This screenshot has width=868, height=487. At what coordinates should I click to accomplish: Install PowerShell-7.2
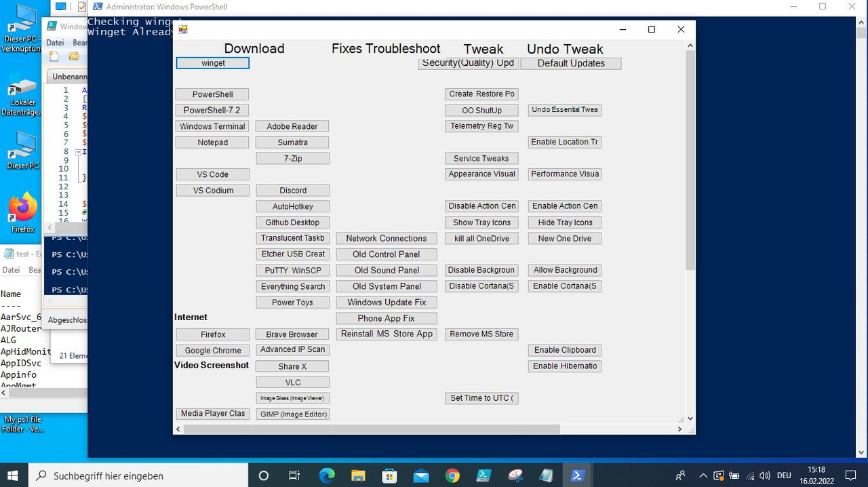coord(212,110)
